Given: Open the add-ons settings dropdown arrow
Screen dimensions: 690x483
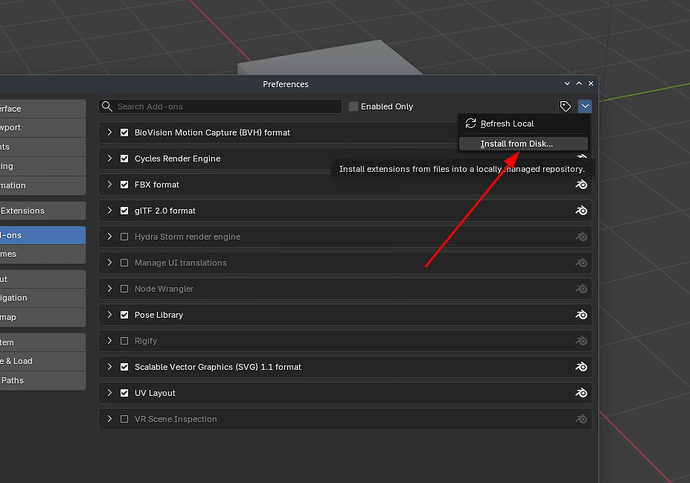Looking at the screenshot, I should 585,106.
